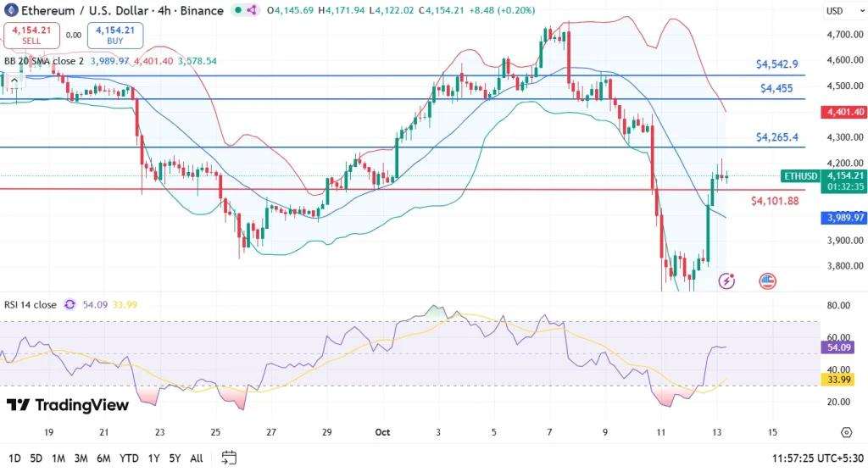Click the ETHUSD price label on axis

800,176
